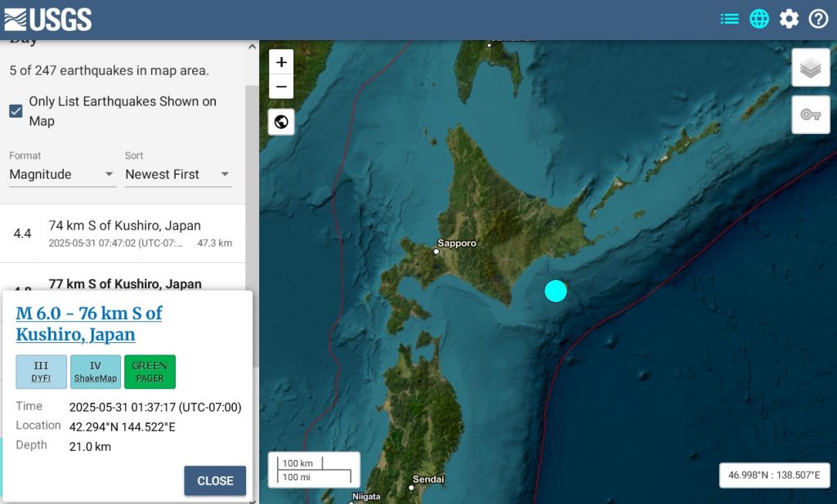
Task: Toggle the earthquake list icon
Action: [x=729, y=20]
